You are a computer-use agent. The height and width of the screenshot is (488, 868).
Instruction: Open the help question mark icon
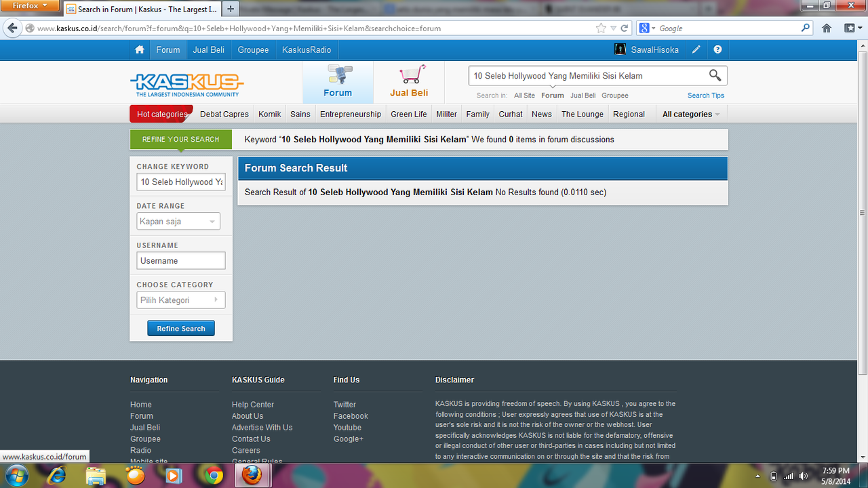pyautogui.click(x=717, y=49)
